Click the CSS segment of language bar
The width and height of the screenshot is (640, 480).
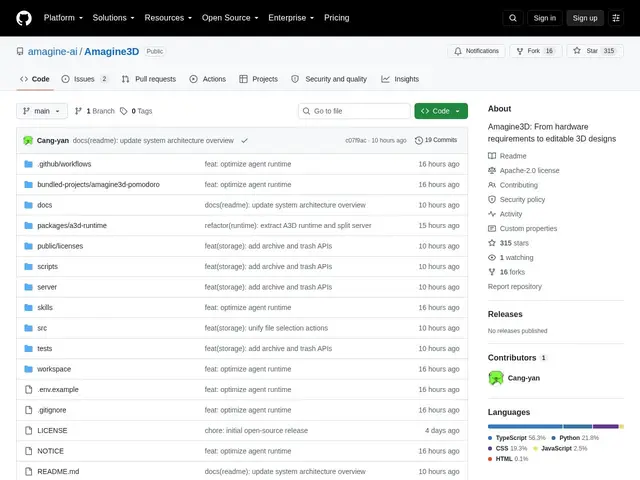[606, 427]
